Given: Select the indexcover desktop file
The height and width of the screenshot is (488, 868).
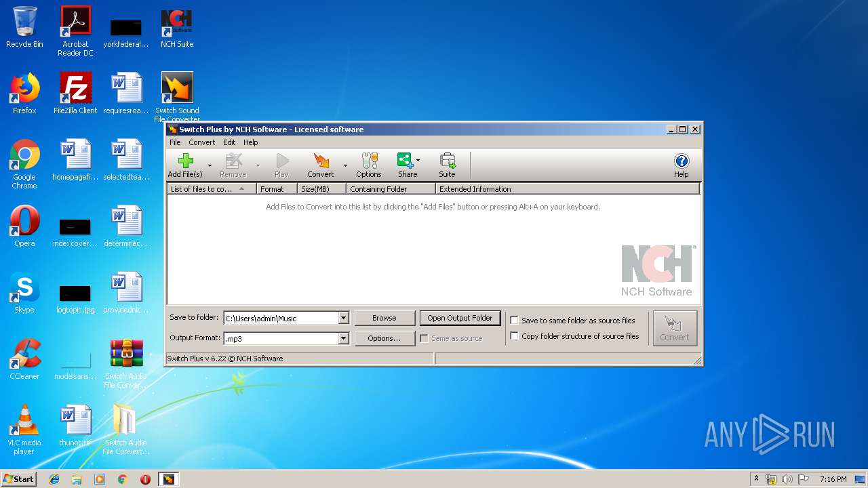Looking at the screenshot, I should tap(75, 232).
